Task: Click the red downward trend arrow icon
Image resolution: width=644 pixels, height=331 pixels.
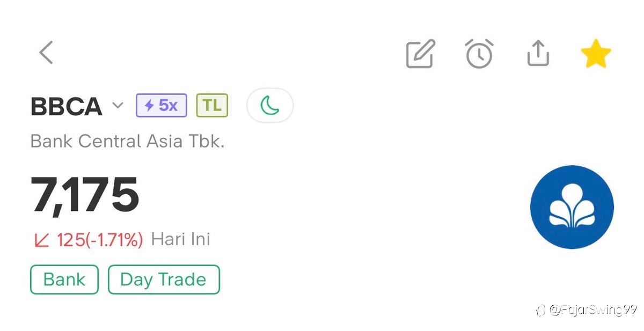Action: tap(42, 240)
